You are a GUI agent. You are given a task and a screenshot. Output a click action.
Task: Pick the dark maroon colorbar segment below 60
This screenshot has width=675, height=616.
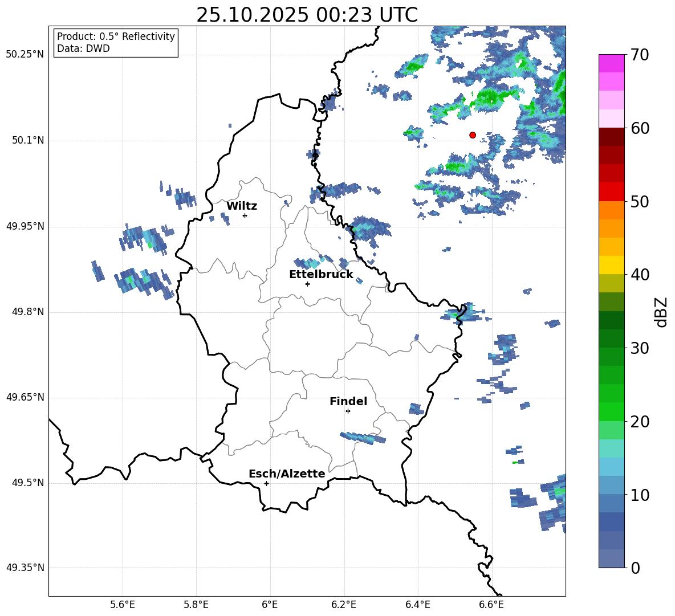pos(612,137)
